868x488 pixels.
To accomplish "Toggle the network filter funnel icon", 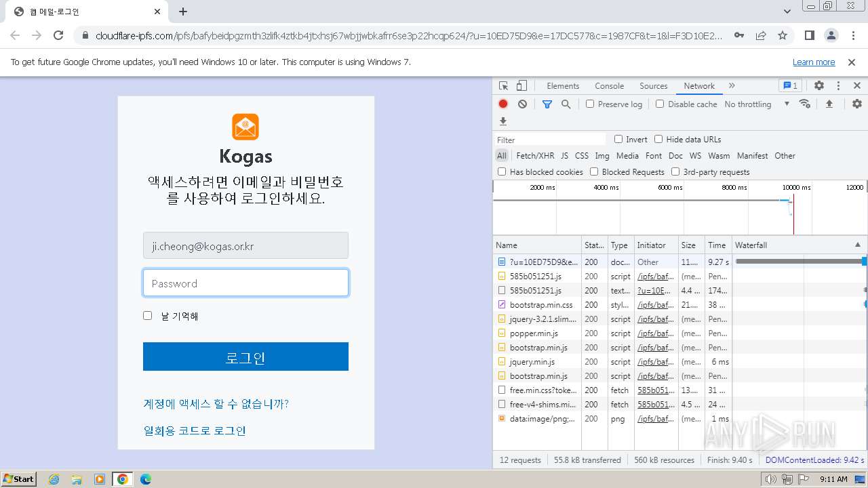I will point(547,104).
